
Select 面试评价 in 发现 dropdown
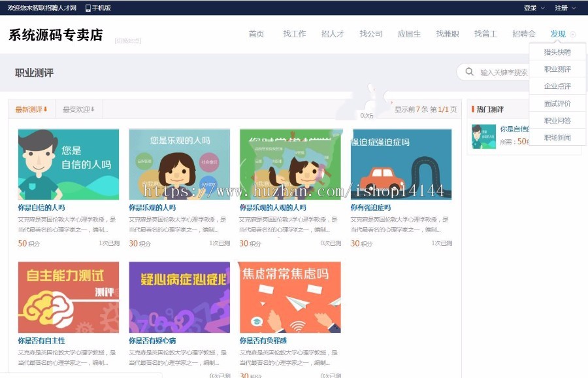pos(557,103)
